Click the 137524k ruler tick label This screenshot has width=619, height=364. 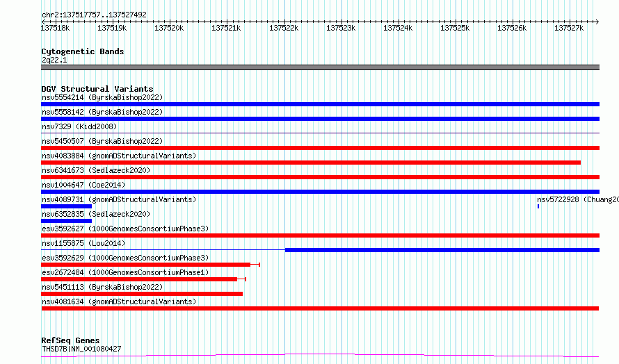398,28
